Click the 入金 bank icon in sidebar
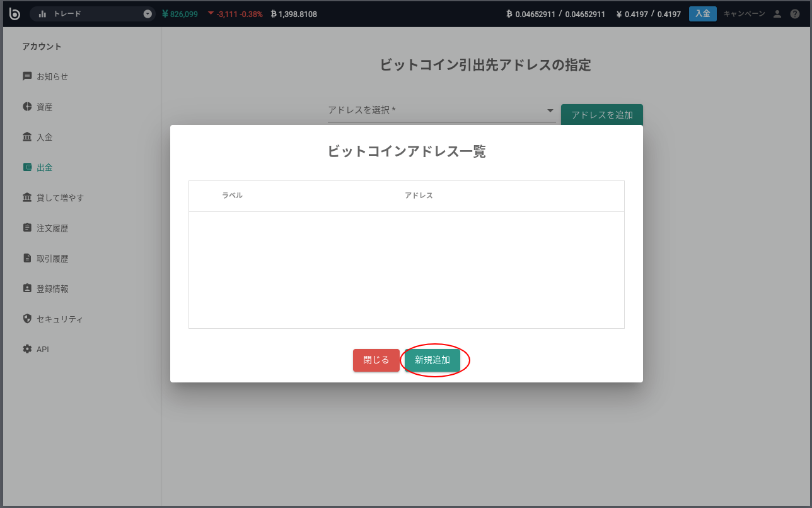This screenshot has width=812, height=508. coord(27,137)
